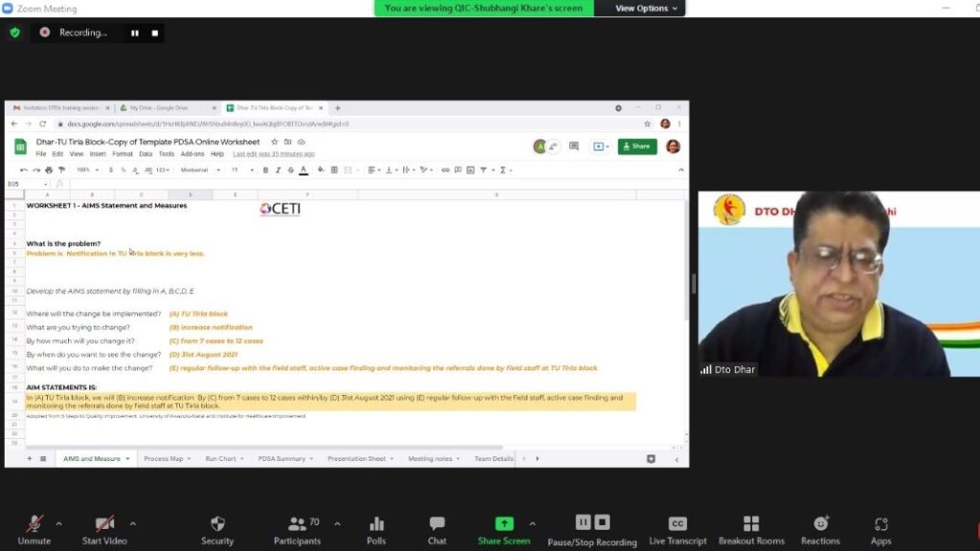This screenshot has width=980, height=551.
Task: Unmute the microphone
Action: (x=33, y=530)
